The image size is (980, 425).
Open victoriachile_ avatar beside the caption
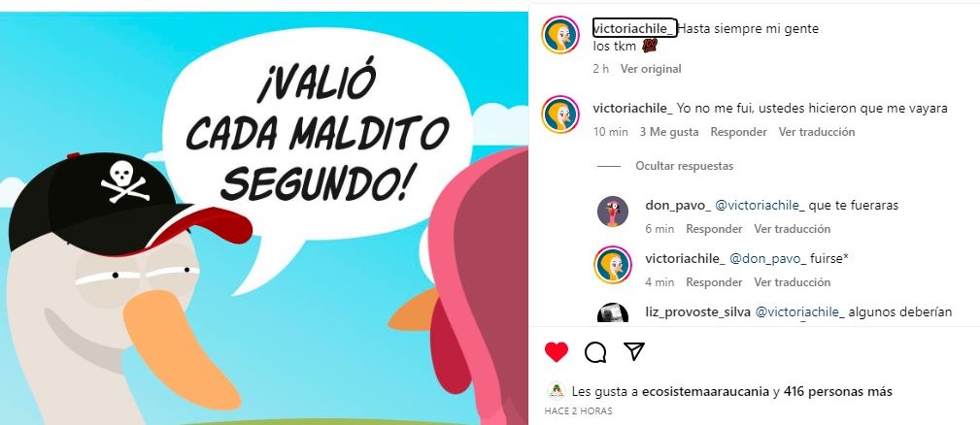[x=560, y=35]
